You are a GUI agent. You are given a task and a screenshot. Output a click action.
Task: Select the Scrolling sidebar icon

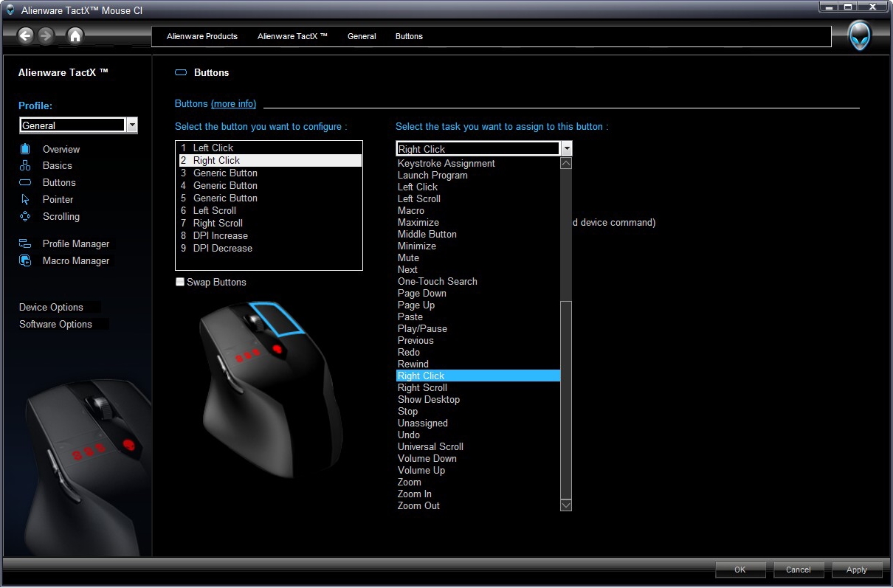[24, 216]
